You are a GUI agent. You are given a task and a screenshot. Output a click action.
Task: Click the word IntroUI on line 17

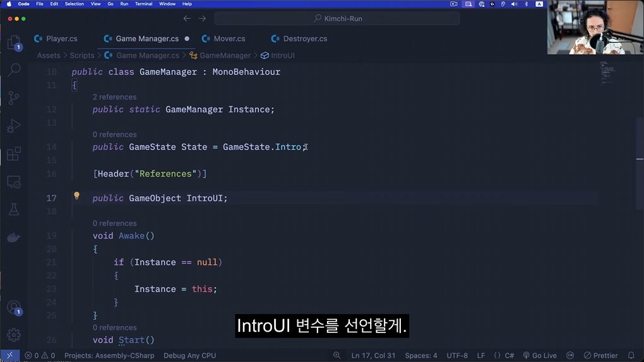(204, 198)
